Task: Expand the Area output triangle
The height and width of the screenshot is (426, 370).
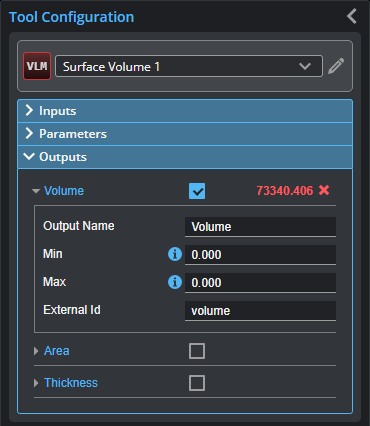Action: point(36,351)
